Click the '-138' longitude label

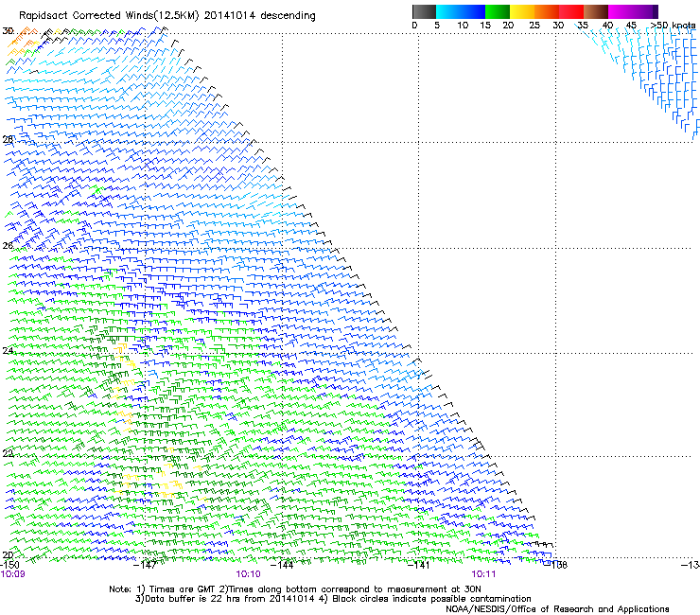click(x=556, y=565)
